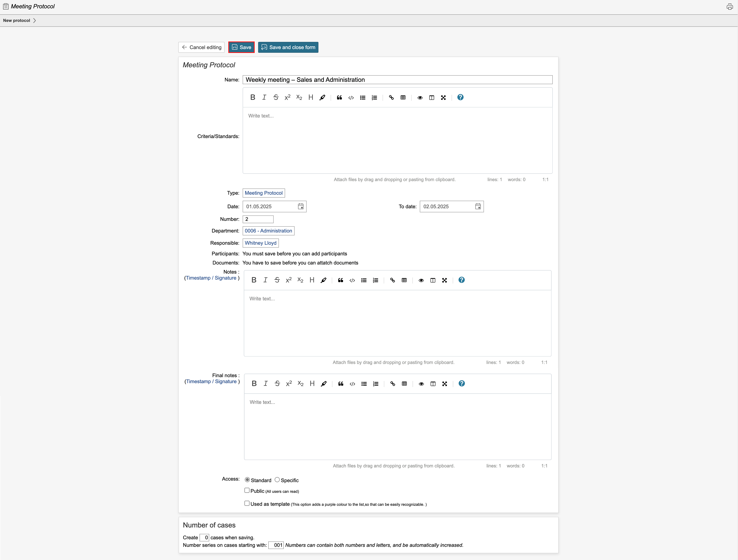
Task: Click strikethrough in Notes editor toolbar
Action: coord(277,280)
